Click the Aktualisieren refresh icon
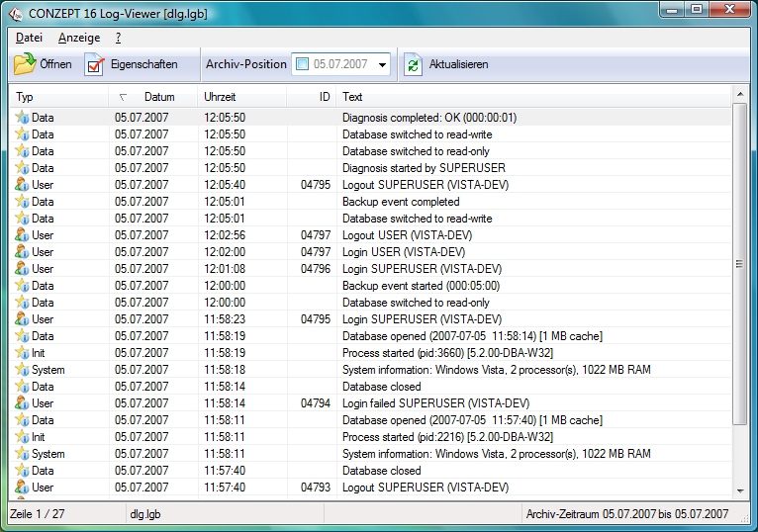The image size is (758, 532). pyautogui.click(x=413, y=64)
